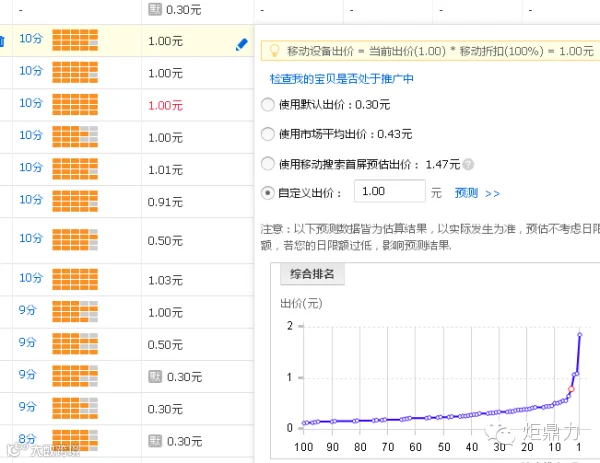The height and width of the screenshot is (463, 600).
Task: Open the 检查我的宝贝是否处于推广中 link
Action: tap(341, 79)
